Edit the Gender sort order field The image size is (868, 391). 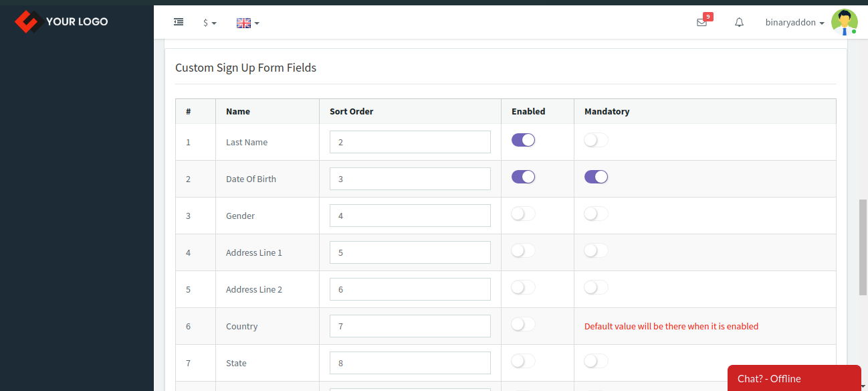pyautogui.click(x=410, y=216)
